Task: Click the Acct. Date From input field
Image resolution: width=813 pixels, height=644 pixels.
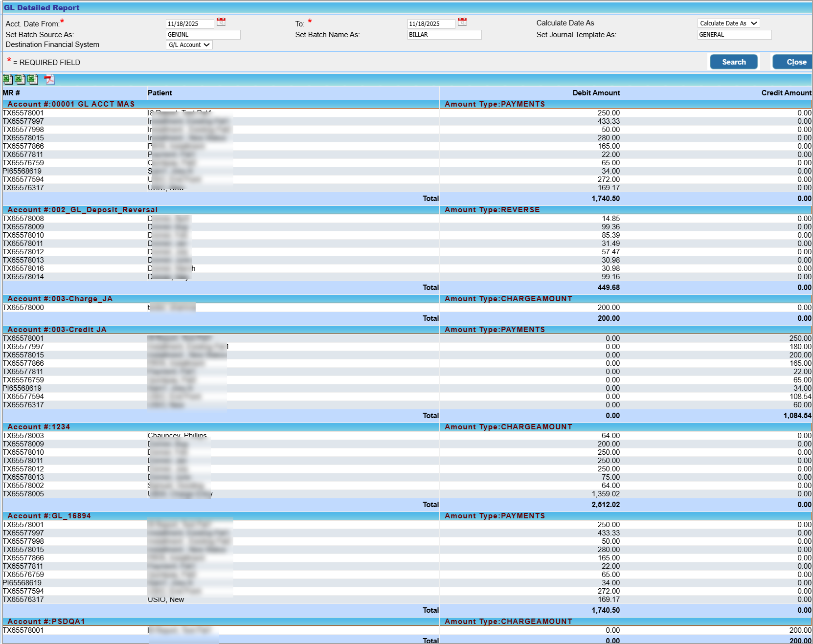Action: tap(190, 24)
